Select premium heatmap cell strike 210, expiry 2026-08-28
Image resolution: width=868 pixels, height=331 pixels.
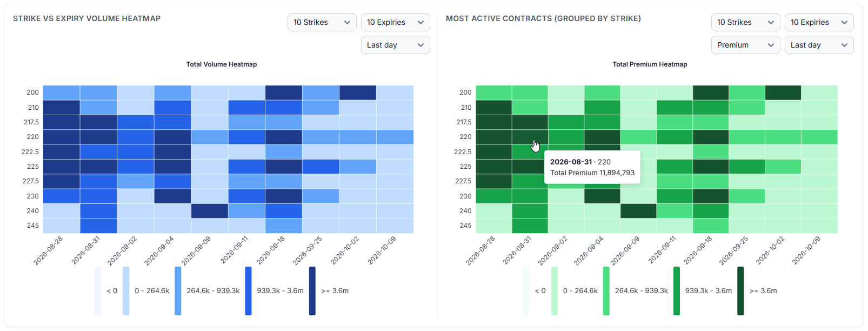tap(493, 107)
